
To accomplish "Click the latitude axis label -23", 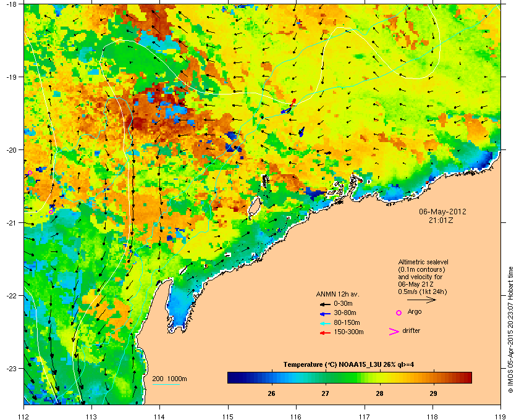I will (12, 368).
